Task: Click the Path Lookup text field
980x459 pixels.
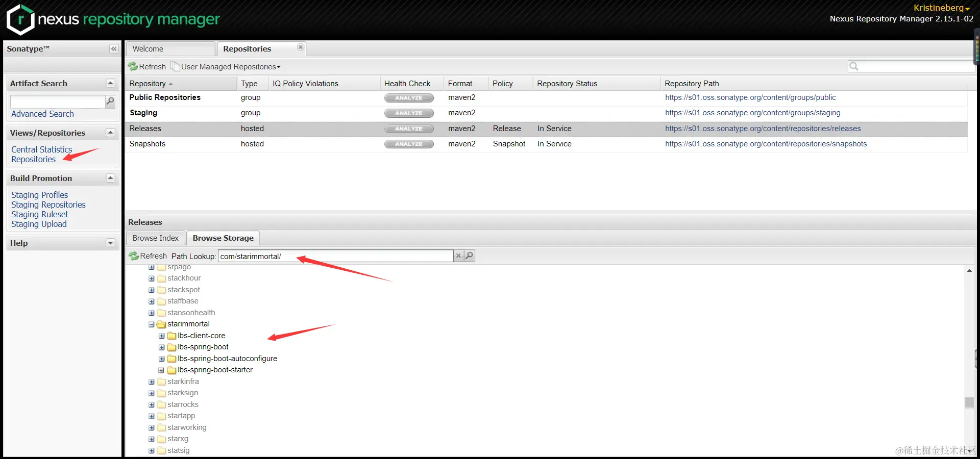Action: click(336, 256)
